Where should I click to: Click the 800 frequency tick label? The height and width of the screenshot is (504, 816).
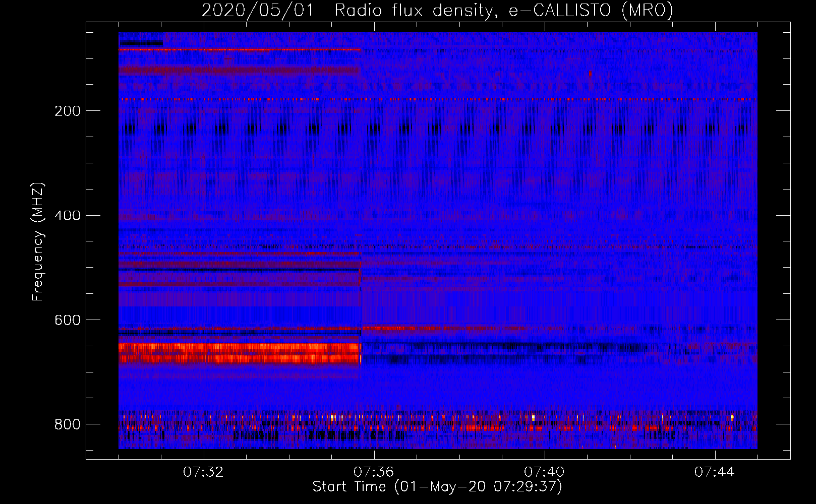[x=68, y=424]
